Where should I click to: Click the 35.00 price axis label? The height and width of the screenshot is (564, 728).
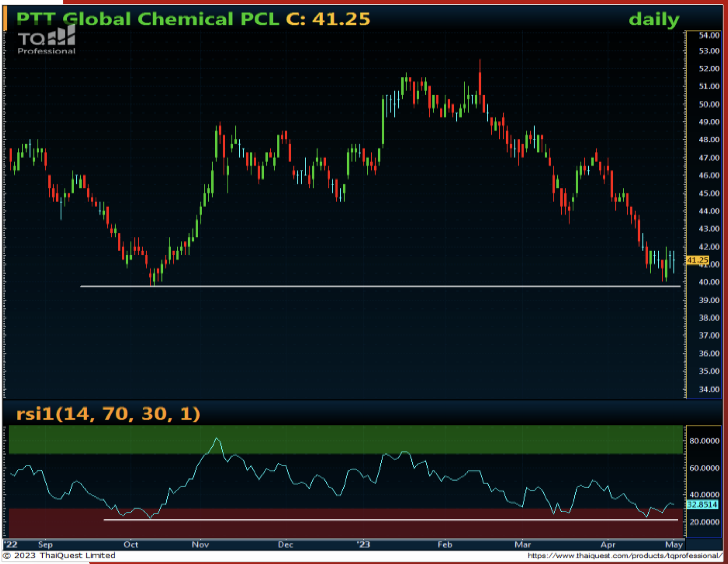[x=709, y=371]
